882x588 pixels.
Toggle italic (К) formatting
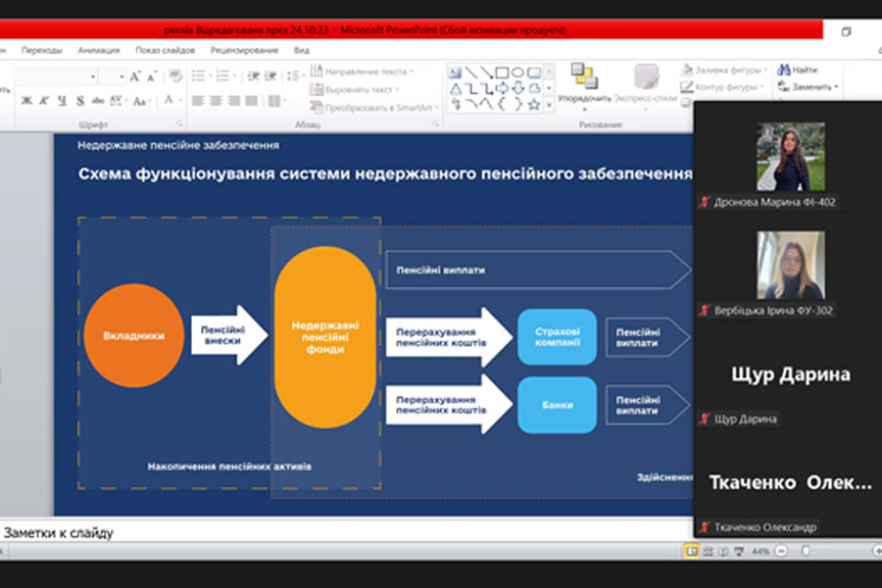(44, 101)
